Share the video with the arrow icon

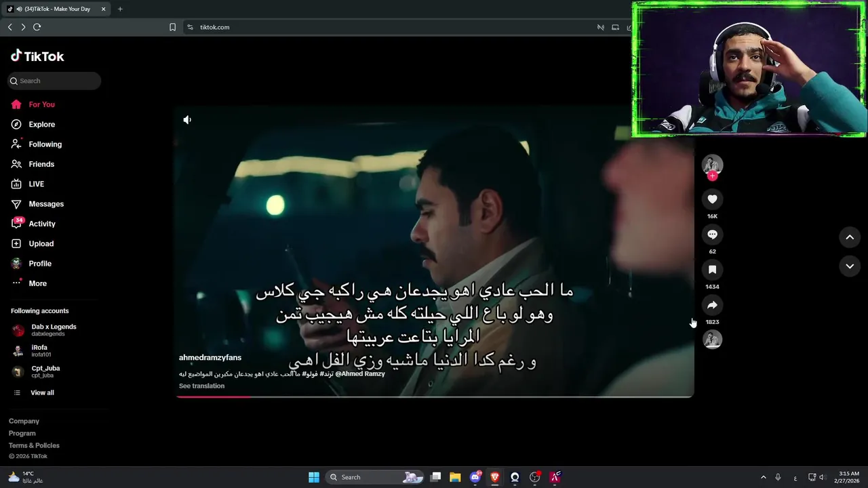pos(712,305)
